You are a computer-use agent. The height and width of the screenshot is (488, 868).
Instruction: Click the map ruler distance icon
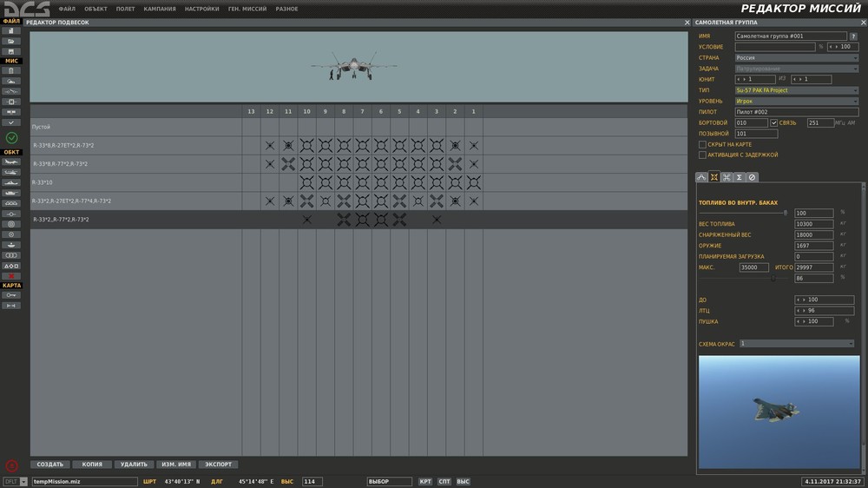click(11, 306)
